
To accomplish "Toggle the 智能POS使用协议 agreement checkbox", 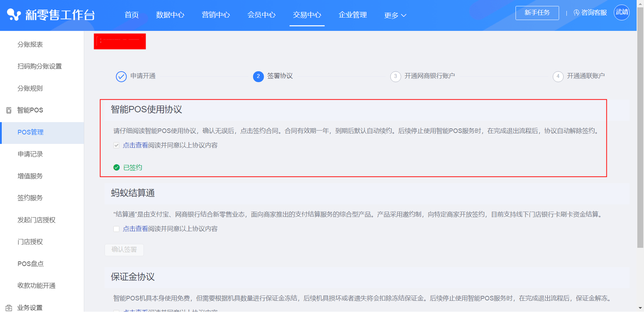I will point(116,145).
